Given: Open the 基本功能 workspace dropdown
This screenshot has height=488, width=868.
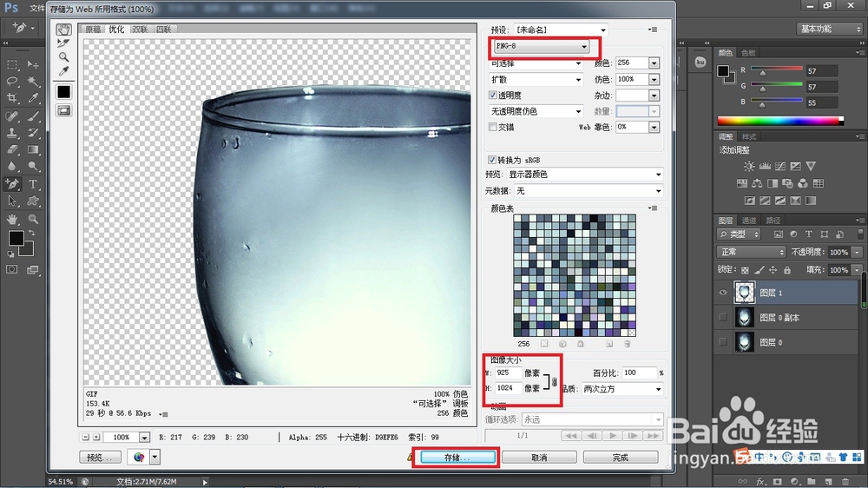Looking at the screenshot, I should click(830, 29).
